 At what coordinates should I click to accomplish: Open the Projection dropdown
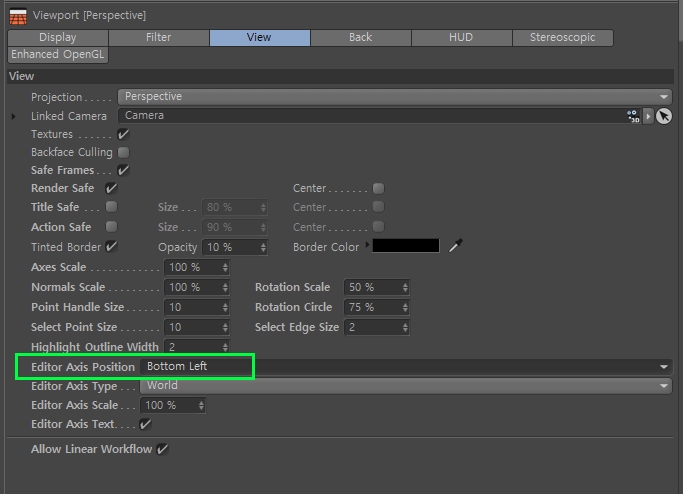(x=395, y=97)
